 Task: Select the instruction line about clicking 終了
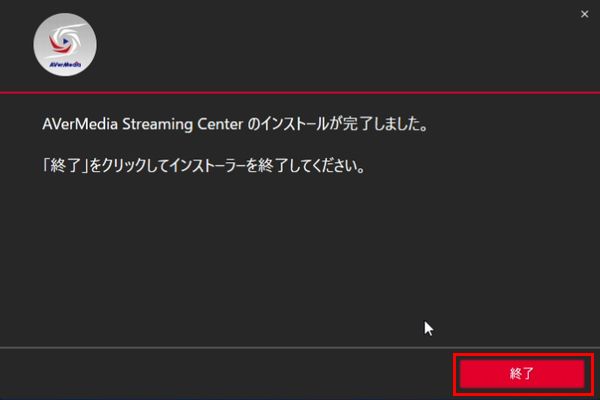(x=204, y=166)
